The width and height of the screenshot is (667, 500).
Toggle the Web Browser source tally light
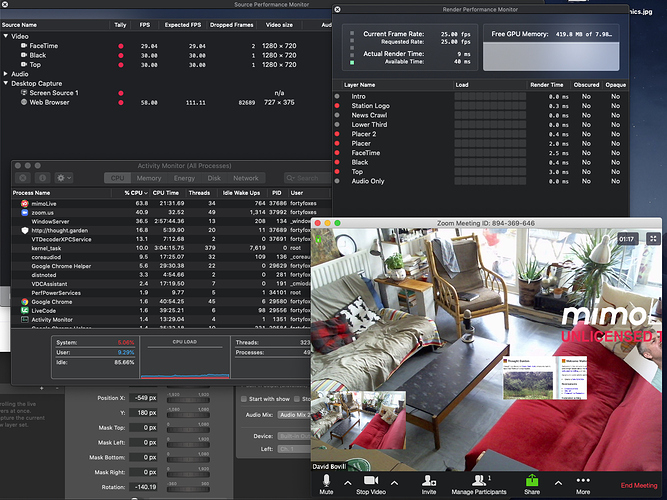click(121, 103)
